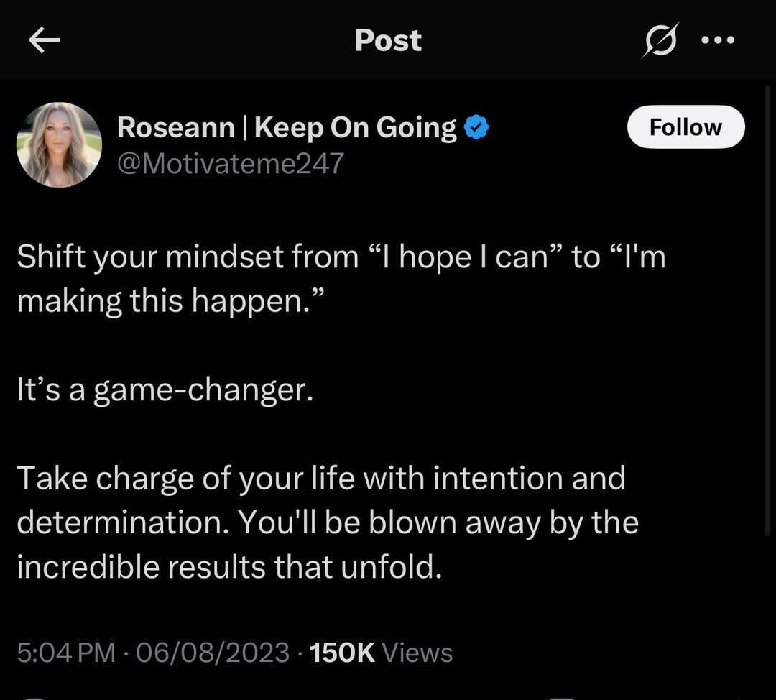Image resolution: width=776 pixels, height=700 pixels.
Task: Click the 06/08/2023 post date
Action: [x=212, y=653]
